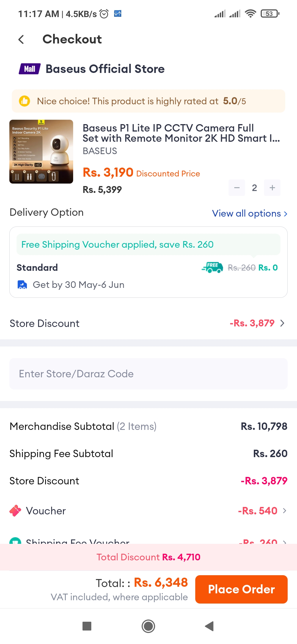Tap the Android home button

148,626
